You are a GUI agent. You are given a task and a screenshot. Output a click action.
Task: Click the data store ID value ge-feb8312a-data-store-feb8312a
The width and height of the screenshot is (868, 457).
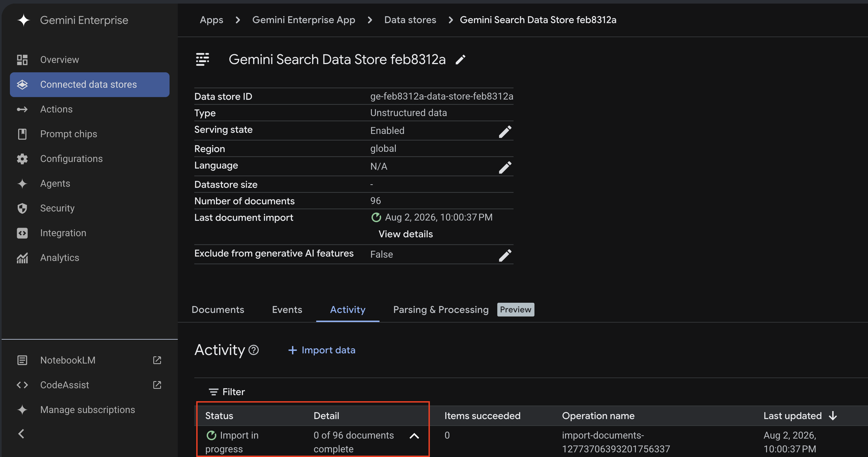pos(442,96)
